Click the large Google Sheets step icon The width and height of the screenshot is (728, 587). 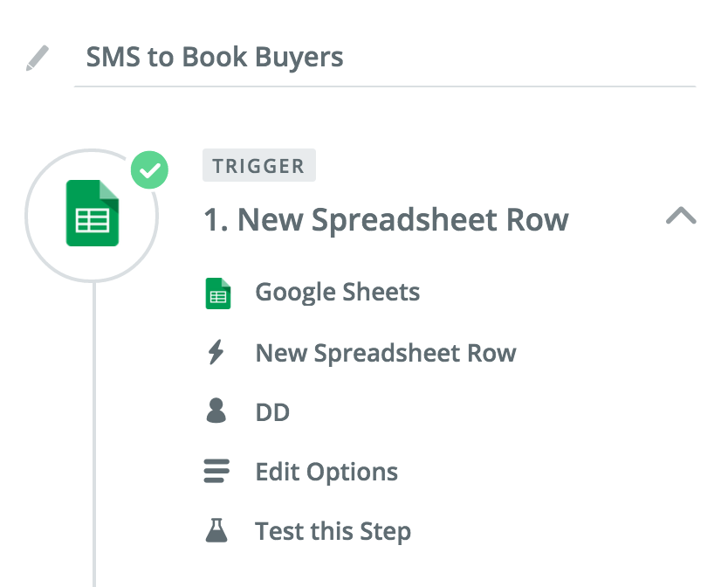(x=93, y=213)
